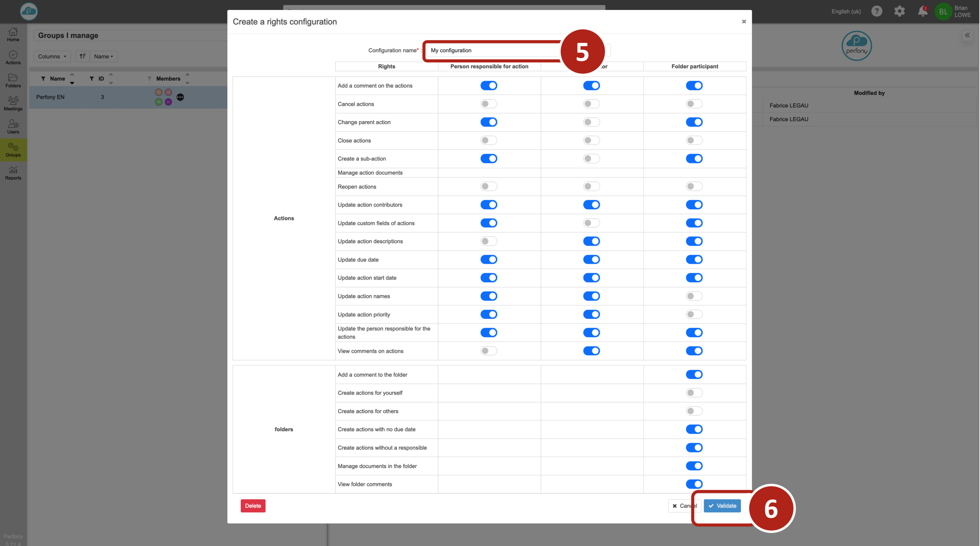Screen dimensions: 980x546
Task: Click the notifications bell icon
Action: tap(922, 12)
